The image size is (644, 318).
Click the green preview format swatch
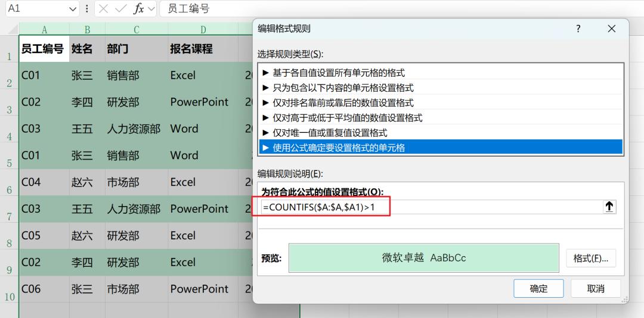click(424, 258)
